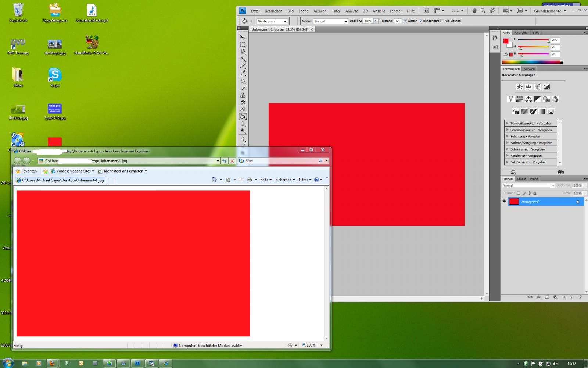
Task: Open the Modus blend mode dropdown
Action: [331, 21]
